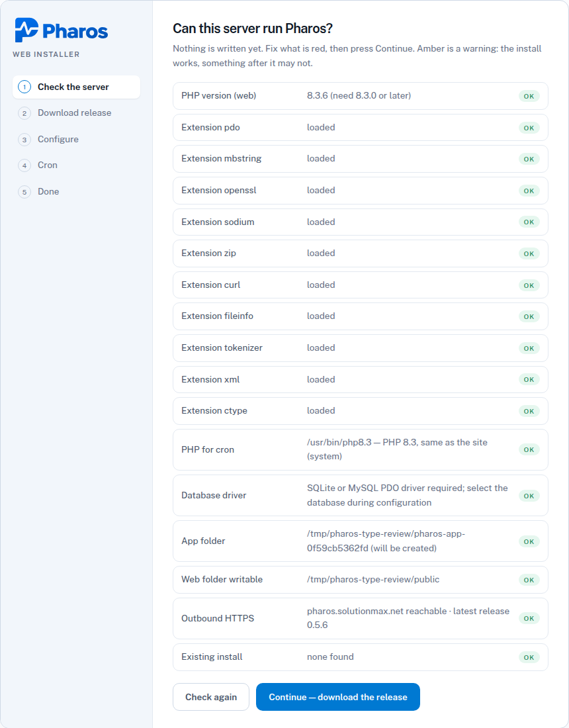This screenshot has width=569, height=728.
Task: Click the 'Extension pdo' label
Action: click(x=210, y=127)
